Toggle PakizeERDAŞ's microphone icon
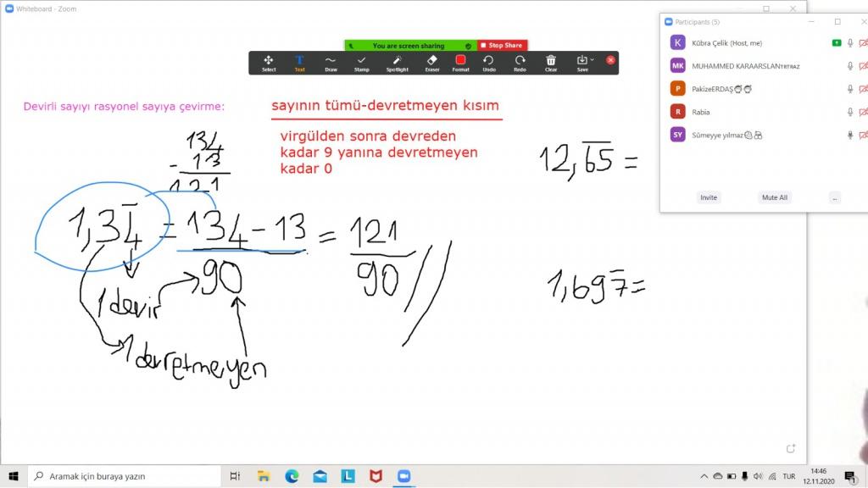Image resolution: width=868 pixels, height=488 pixels. point(850,89)
